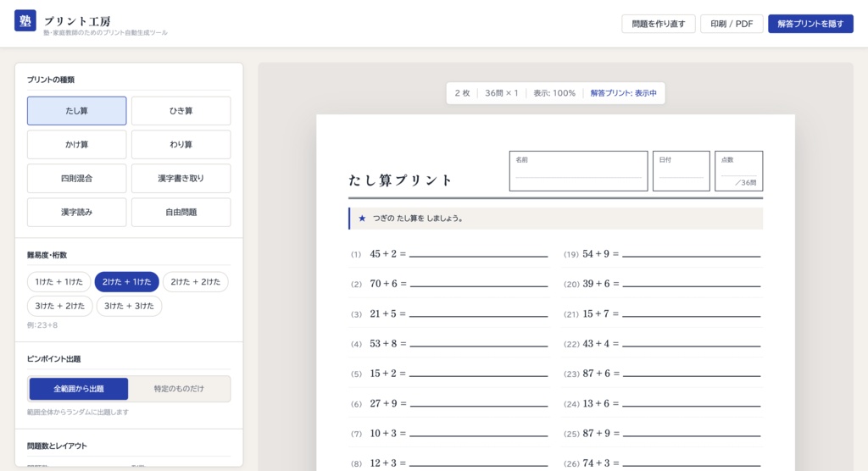Click problem (19) 54 + 9 =
This screenshot has width=868, height=471.
(x=662, y=254)
